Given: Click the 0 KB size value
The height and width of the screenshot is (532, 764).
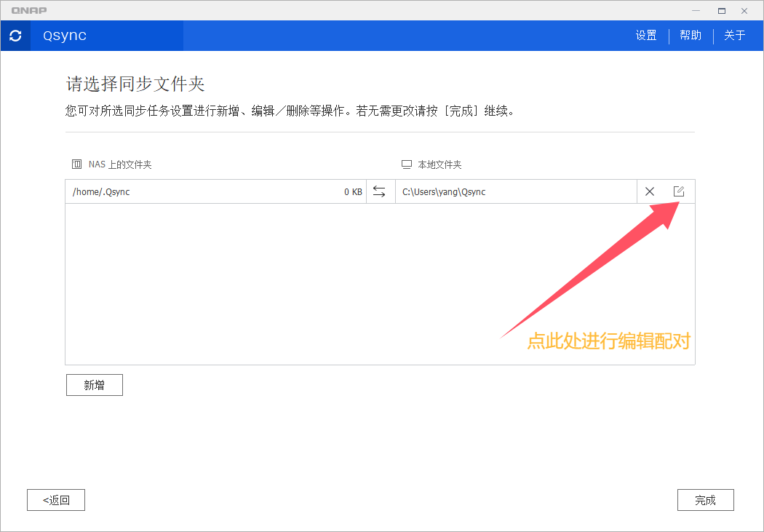Looking at the screenshot, I should tap(353, 192).
